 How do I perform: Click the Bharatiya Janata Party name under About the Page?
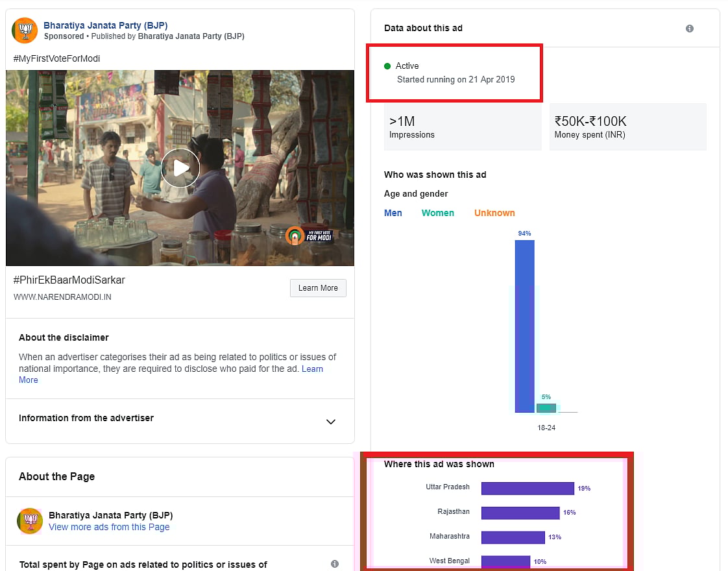point(110,515)
